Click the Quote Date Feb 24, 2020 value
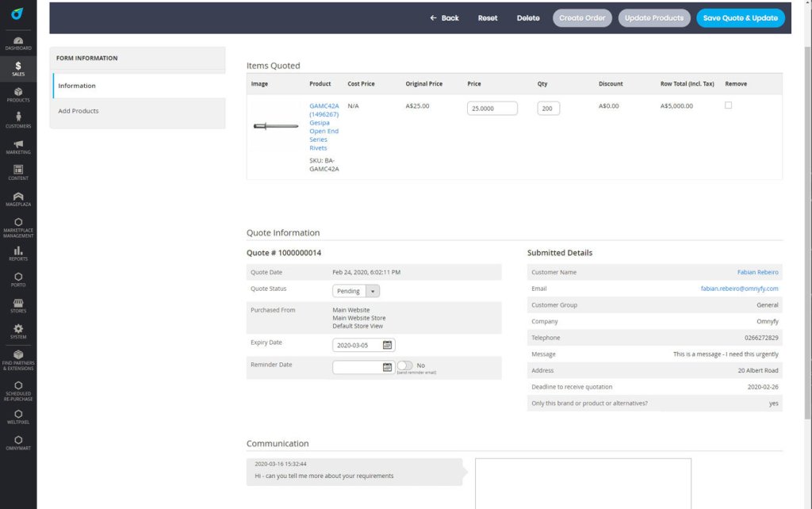 [x=366, y=273]
